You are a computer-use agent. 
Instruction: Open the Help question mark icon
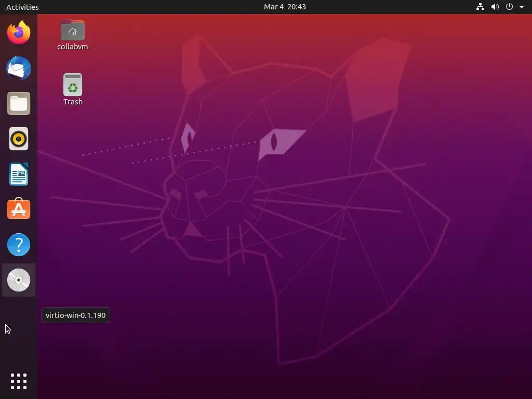[19, 245]
